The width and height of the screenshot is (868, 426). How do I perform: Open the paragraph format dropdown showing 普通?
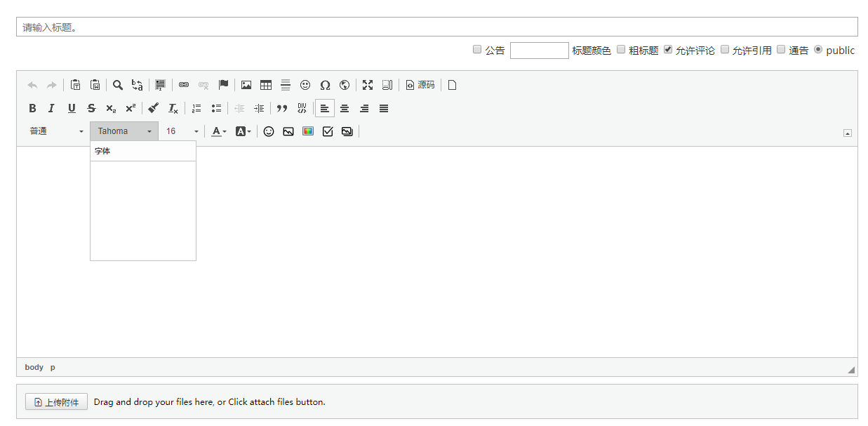(56, 131)
